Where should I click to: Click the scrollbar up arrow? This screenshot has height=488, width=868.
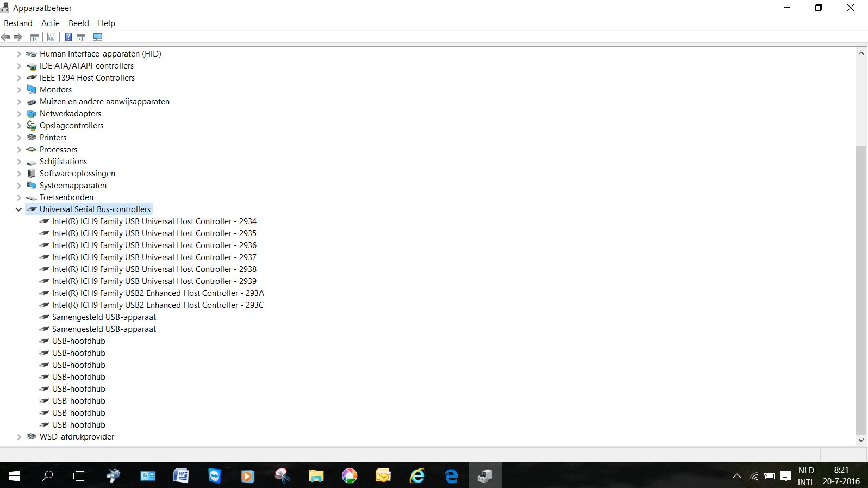861,53
